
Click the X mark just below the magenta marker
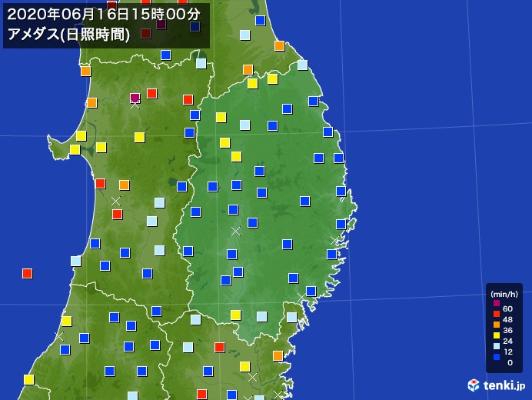(x=135, y=105)
